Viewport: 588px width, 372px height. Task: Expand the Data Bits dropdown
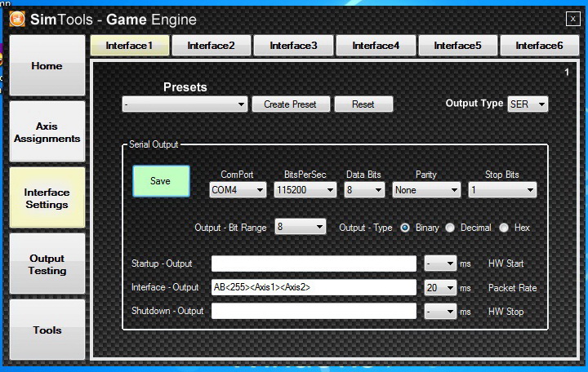pyautogui.click(x=364, y=190)
